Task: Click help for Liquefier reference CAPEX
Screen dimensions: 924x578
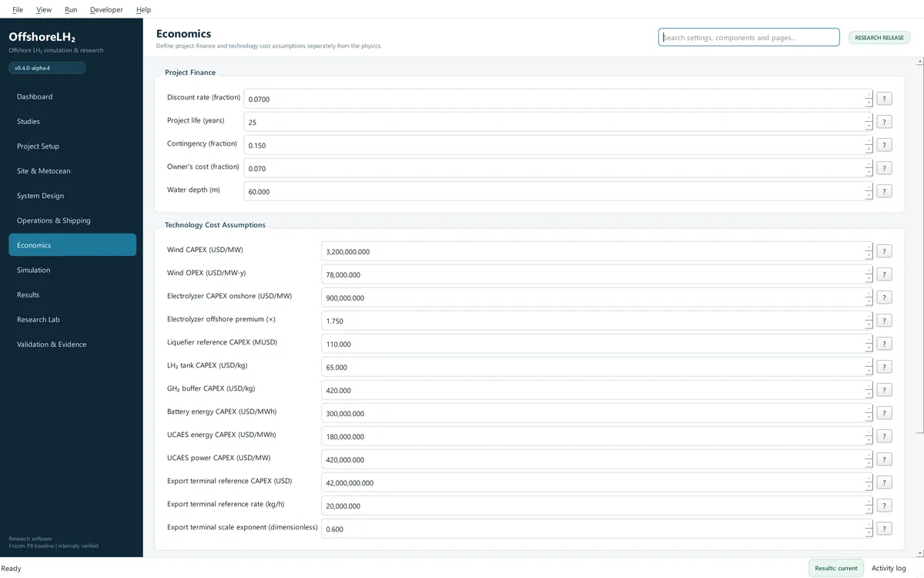Action: pos(884,344)
